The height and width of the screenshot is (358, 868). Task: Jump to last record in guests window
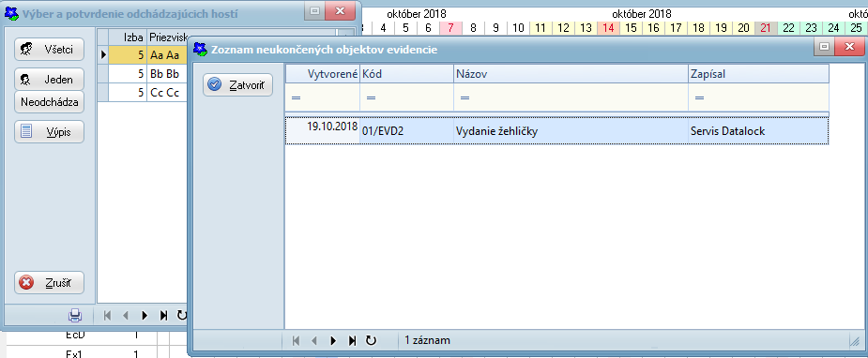(x=163, y=316)
